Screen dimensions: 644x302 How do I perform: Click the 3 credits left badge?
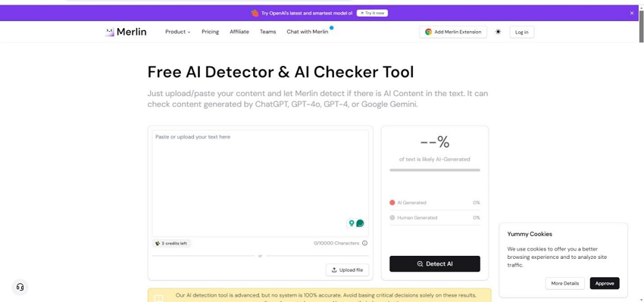click(x=171, y=243)
